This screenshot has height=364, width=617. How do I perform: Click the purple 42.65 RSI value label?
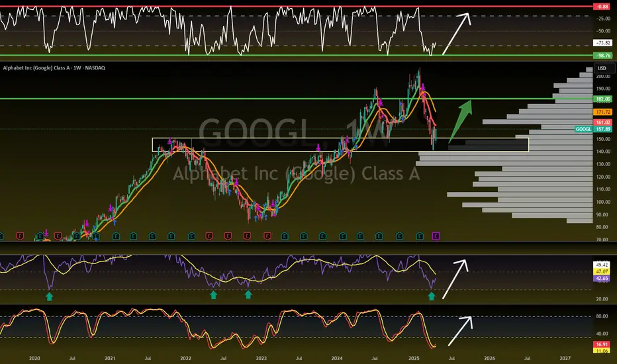coord(602,278)
